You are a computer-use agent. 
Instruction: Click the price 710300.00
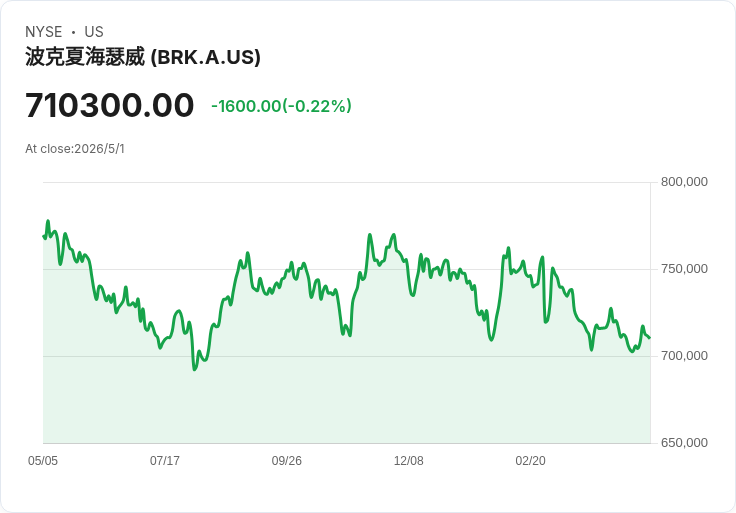tap(109, 105)
